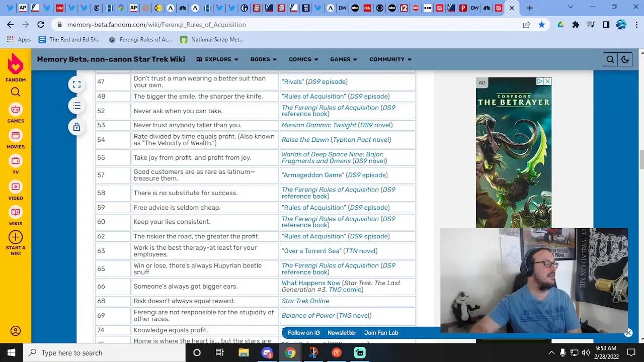Close the bottom notification bar
This screenshot has height=362, width=644.
click(x=628, y=333)
